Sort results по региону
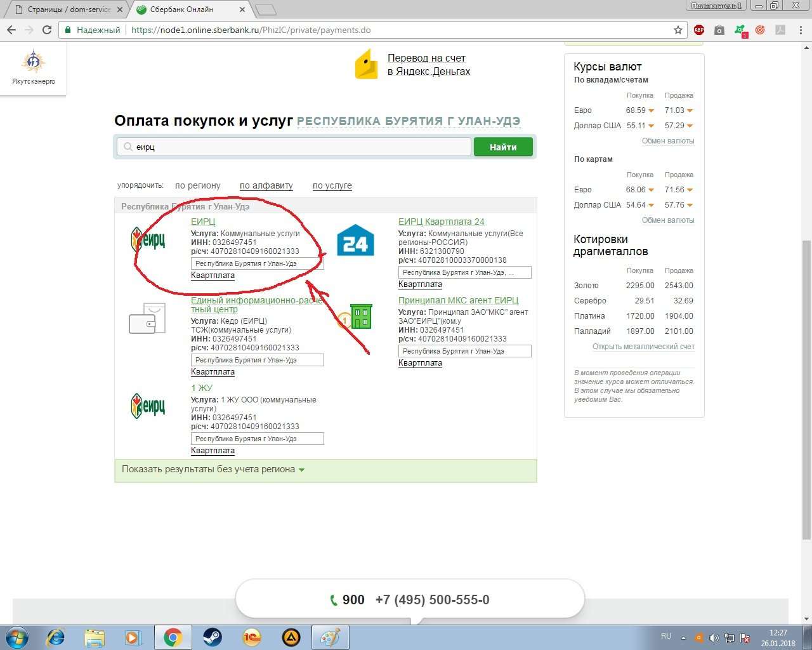The height and width of the screenshot is (650, 812). (198, 185)
